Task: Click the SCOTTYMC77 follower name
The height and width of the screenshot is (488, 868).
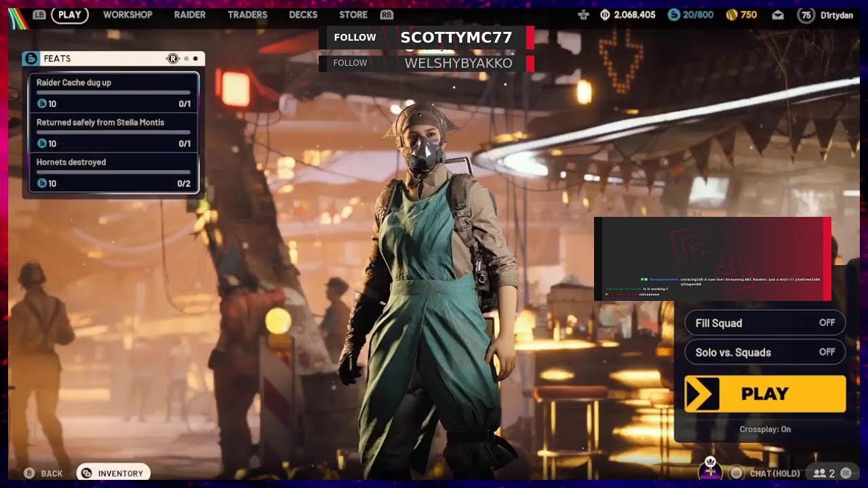Action: [x=456, y=37]
